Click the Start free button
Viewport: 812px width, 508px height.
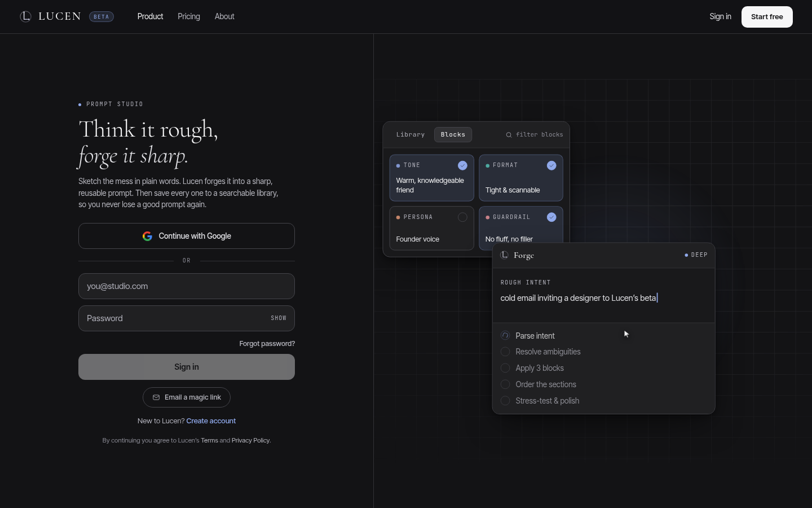[767, 17]
